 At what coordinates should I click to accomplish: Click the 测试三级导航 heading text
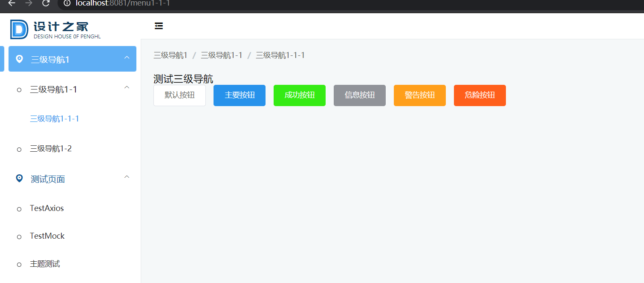183,79
